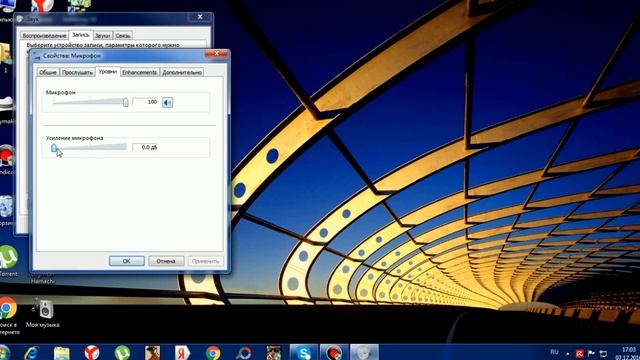Image resolution: width=640 pixels, height=360 pixels.
Task: Open the Yandex Я shortcut on the taskbar
Action: (182, 353)
